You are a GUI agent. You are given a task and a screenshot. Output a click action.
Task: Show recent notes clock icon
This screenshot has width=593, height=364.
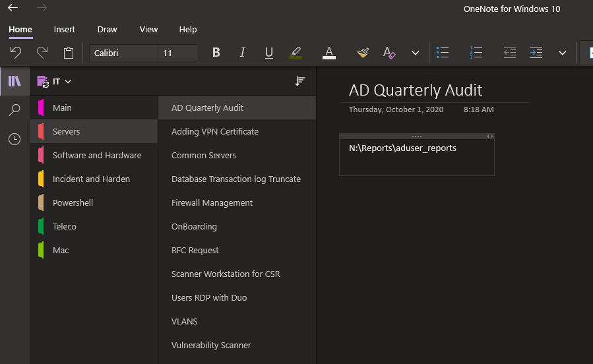(15, 139)
